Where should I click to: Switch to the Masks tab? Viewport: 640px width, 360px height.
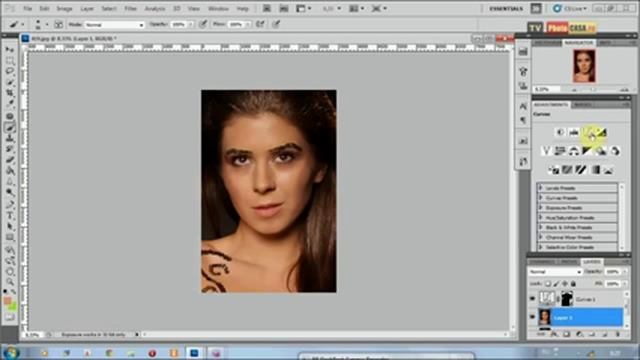point(583,105)
